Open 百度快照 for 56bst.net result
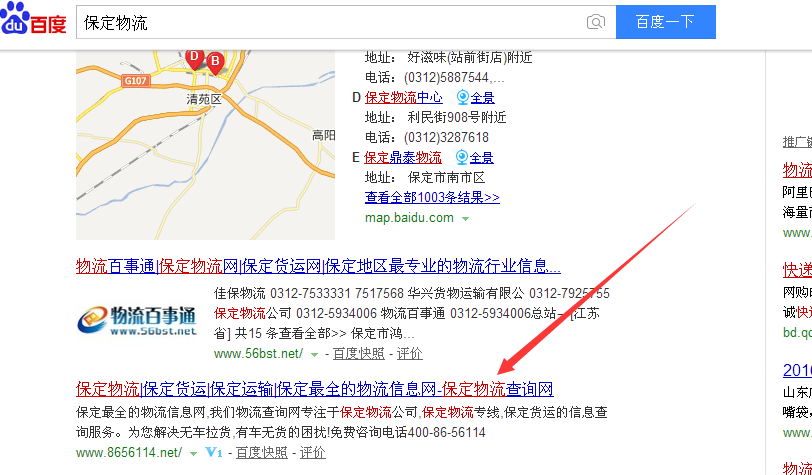The height and width of the screenshot is (475, 812). click(x=359, y=354)
